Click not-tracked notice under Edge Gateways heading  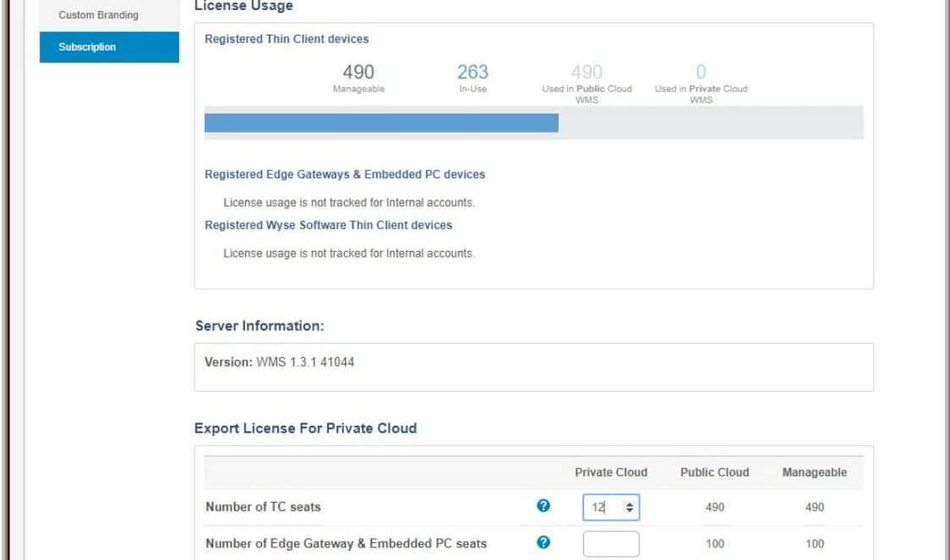pyautogui.click(x=349, y=203)
